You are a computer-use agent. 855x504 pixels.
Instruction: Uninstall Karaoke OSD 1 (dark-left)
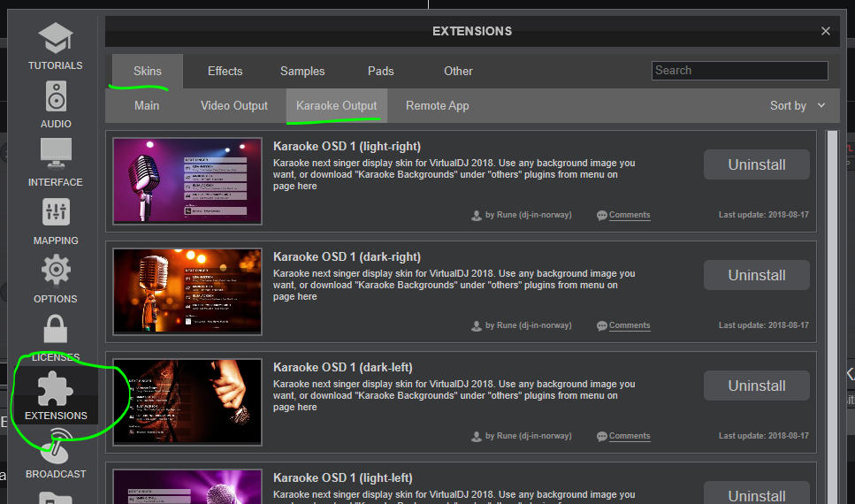(x=756, y=386)
